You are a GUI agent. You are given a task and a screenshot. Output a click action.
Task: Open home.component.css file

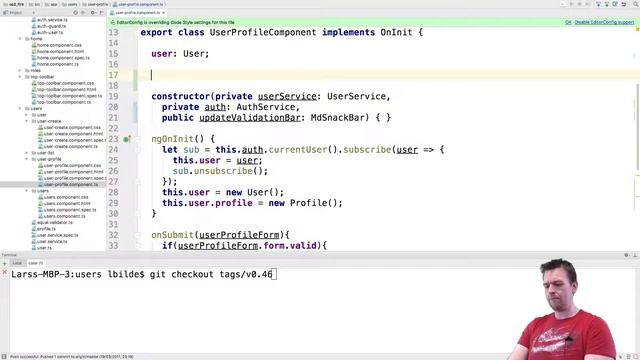[57, 45]
